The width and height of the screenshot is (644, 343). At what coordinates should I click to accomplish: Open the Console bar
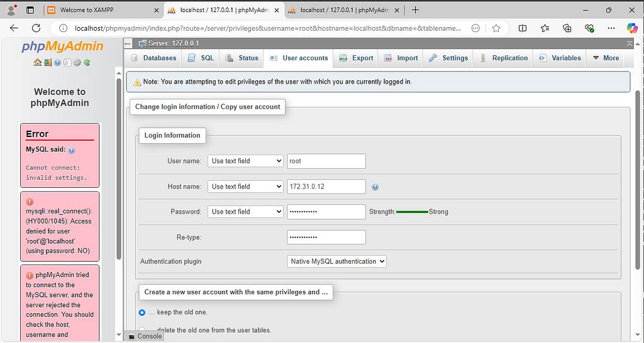point(145,337)
